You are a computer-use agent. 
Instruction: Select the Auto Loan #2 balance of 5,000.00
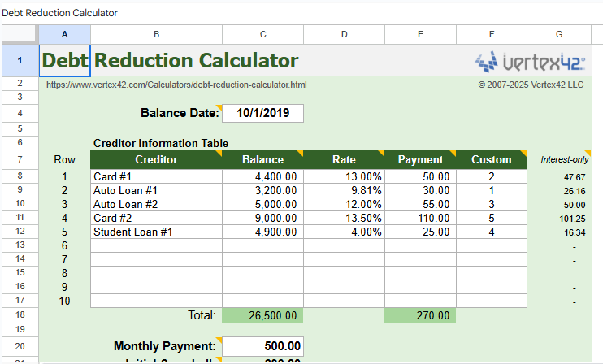coord(262,204)
